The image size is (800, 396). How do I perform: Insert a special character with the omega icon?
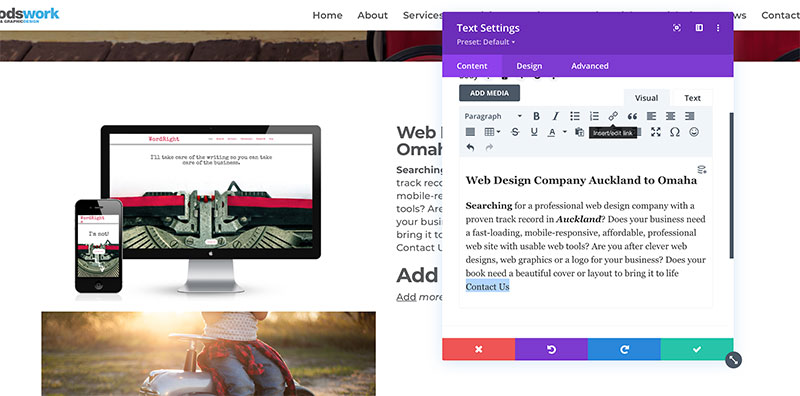pos(674,132)
